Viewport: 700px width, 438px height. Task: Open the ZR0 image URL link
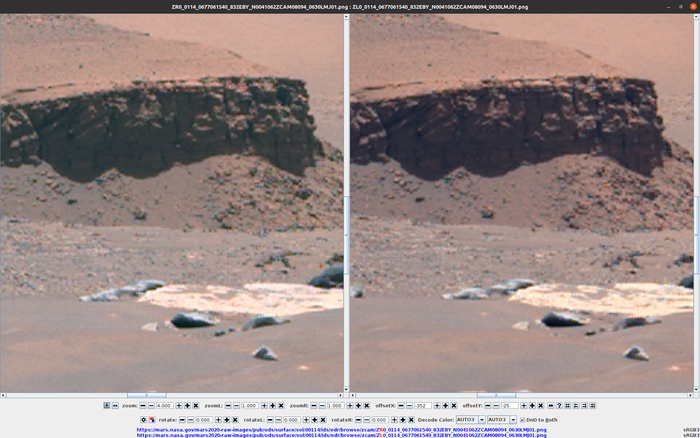342,430
